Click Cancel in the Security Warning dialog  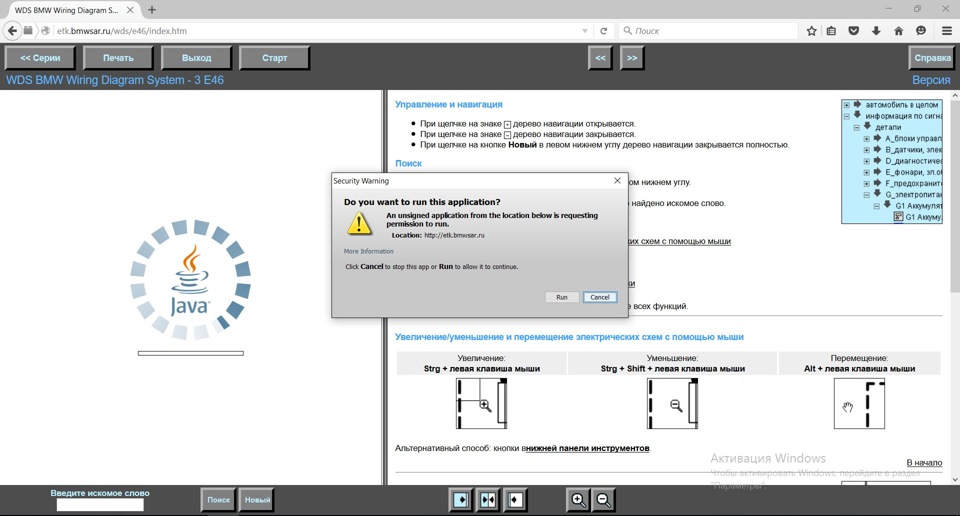pos(599,297)
